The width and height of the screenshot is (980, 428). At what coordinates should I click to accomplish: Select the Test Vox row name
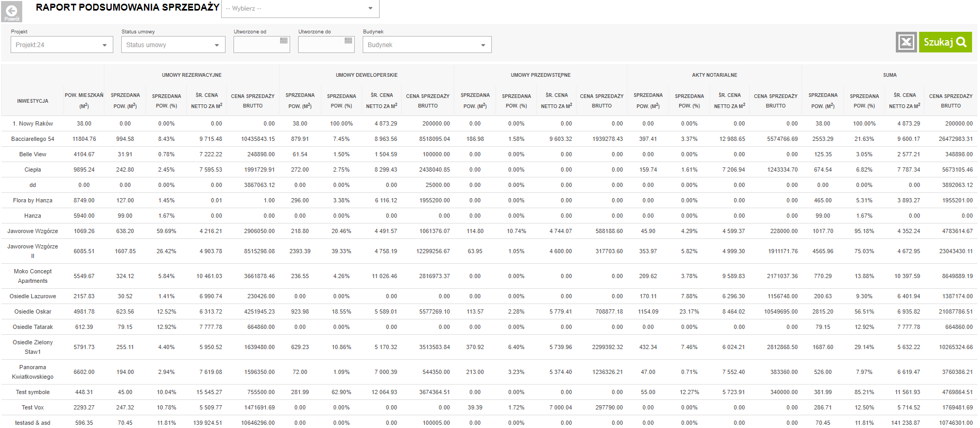click(33, 407)
